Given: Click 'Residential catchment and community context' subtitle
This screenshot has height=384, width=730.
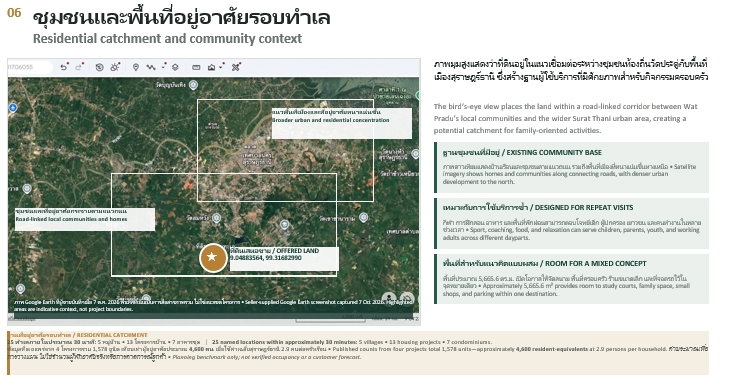Looking at the screenshot, I should [x=167, y=39].
